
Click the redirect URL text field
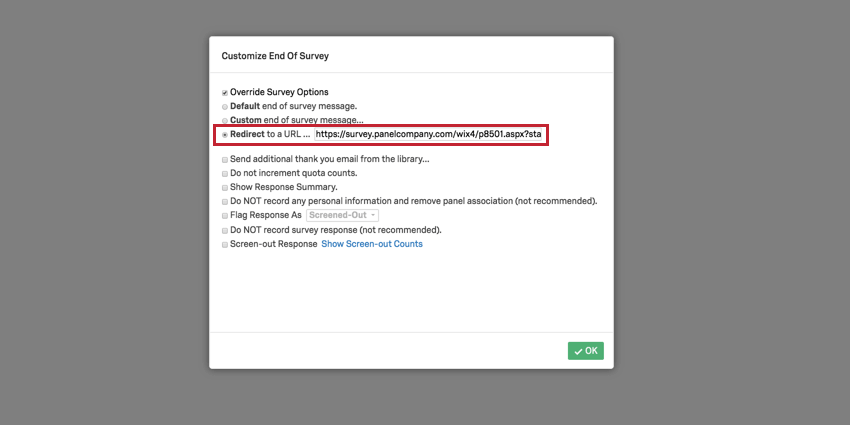pos(429,134)
